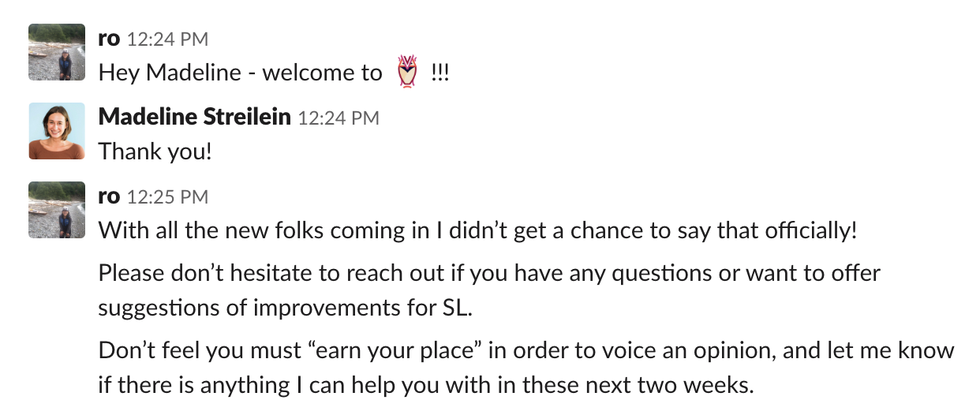Click the 12:25 PM message timestamp
The image size is (980, 415).
click(x=167, y=196)
